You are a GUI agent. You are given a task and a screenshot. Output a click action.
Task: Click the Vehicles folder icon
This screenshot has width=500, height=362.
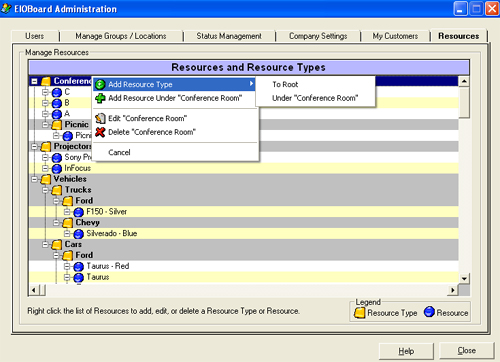click(x=46, y=179)
